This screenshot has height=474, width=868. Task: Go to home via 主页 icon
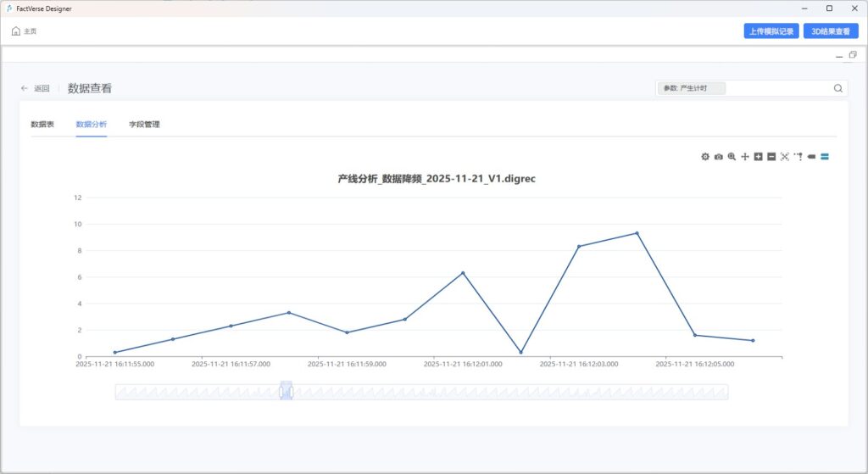tap(16, 31)
